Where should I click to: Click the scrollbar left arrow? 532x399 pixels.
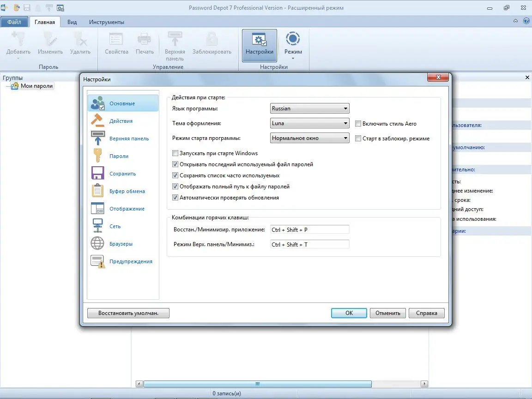click(x=139, y=384)
